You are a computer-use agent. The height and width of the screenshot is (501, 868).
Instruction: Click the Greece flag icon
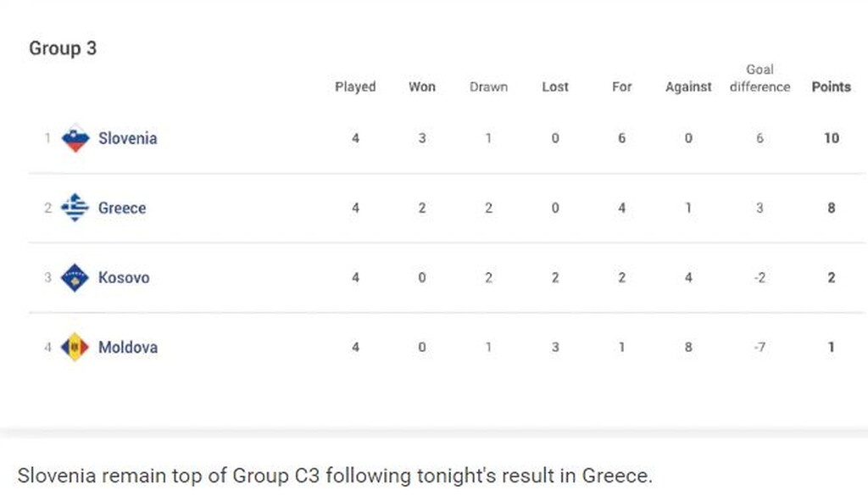75,208
